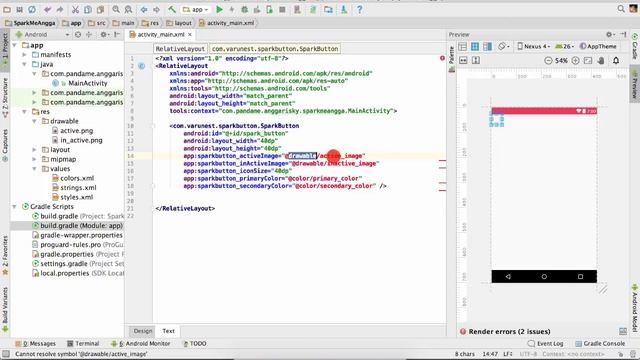Click the Save All toolbar icon
The image size is (640, 360).
[x=19, y=9]
